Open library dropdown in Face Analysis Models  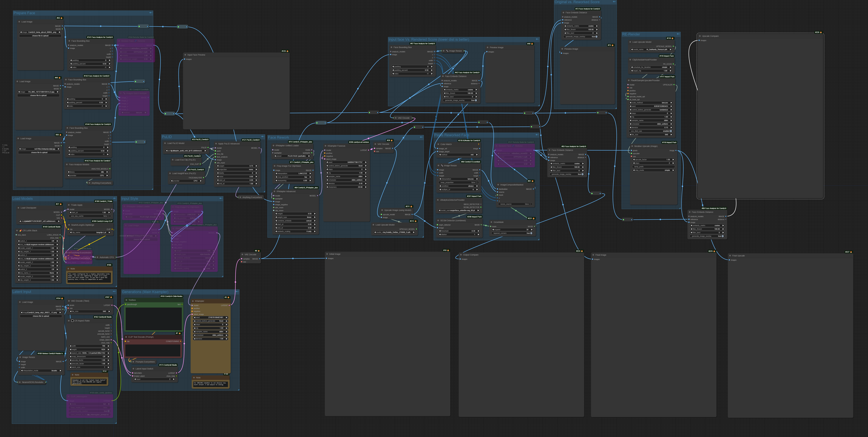88,172
